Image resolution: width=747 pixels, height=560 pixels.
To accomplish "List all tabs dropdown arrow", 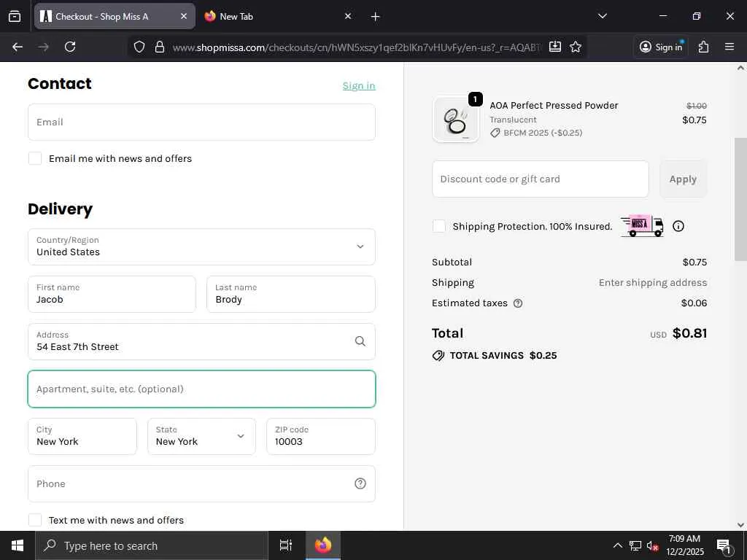I will click(603, 16).
